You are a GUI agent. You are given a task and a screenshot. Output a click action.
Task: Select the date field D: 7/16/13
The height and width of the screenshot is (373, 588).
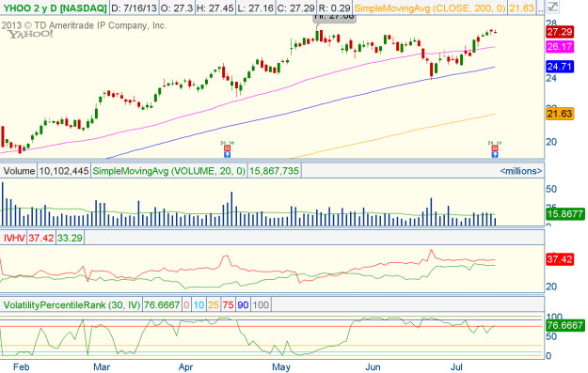pyautogui.click(x=134, y=8)
